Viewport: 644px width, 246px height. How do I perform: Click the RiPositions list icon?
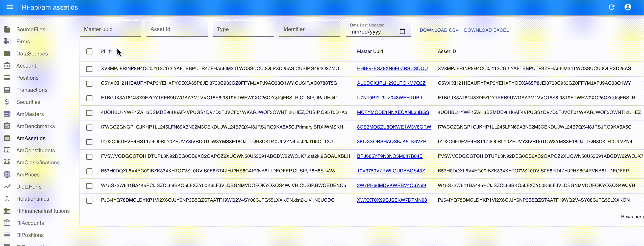pos(7,235)
